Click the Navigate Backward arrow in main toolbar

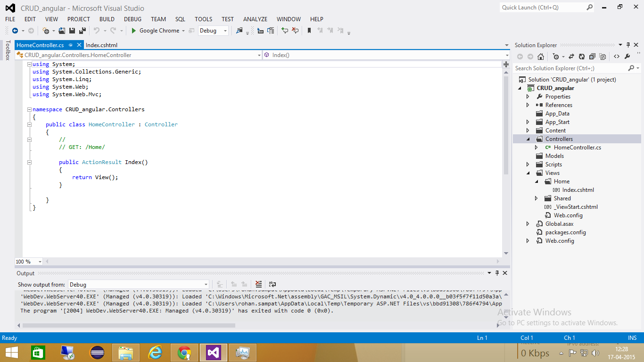coord(15,31)
